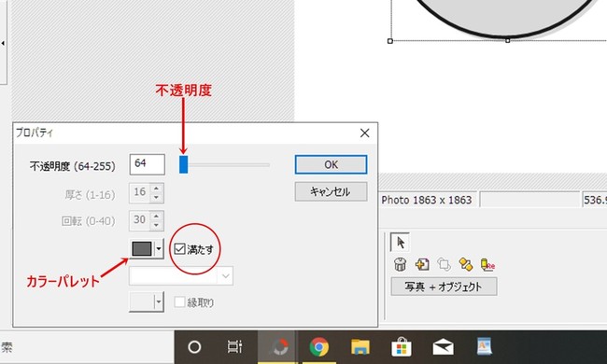Click the opacity value field showing 64

148,164
